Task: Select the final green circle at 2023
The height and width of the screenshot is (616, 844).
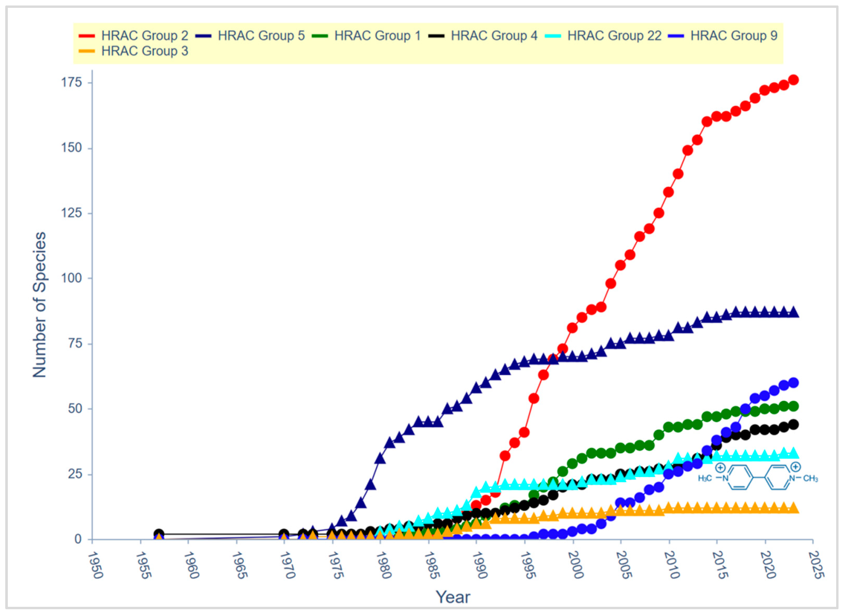Action: tap(794, 407)
